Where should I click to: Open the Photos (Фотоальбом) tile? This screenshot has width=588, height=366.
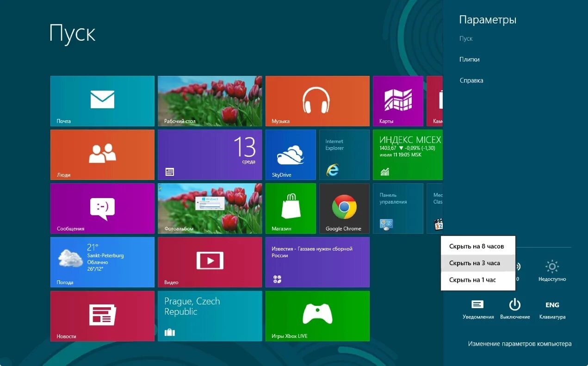(210, 208)
